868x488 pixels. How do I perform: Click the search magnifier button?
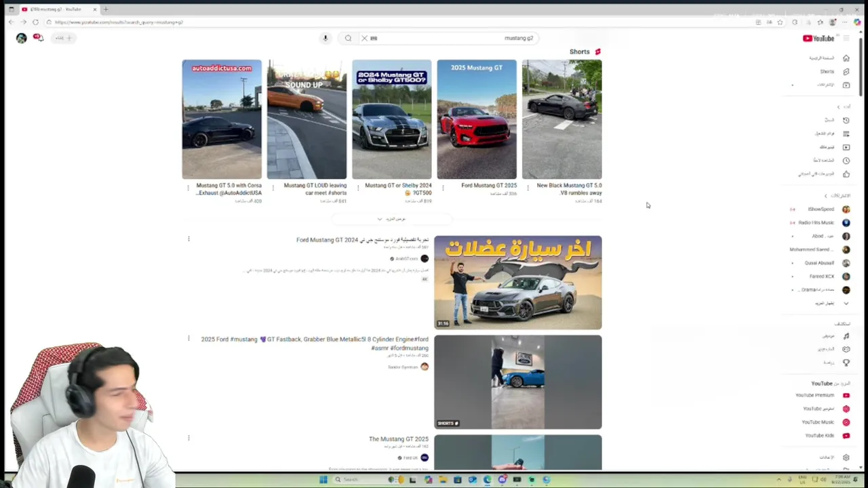[x=348, y=38]
